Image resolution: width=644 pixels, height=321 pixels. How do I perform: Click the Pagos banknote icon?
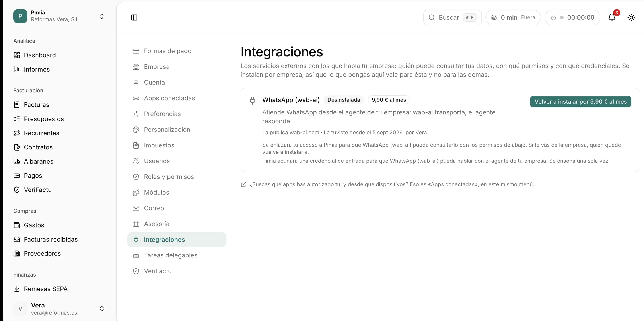[17, 176]
